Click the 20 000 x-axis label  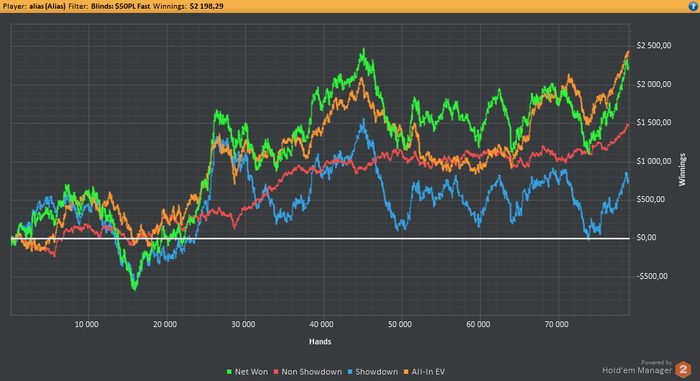[x=165, y=324]
